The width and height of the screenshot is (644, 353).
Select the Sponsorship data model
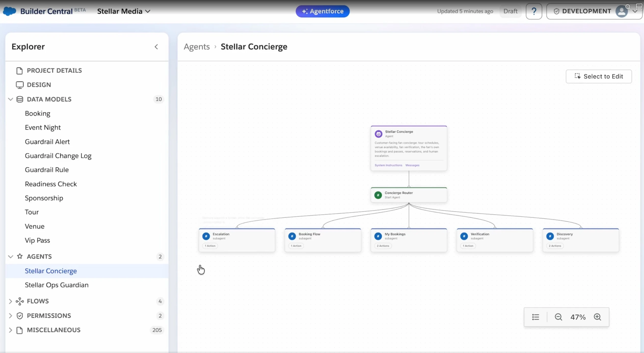click(87, 198)
